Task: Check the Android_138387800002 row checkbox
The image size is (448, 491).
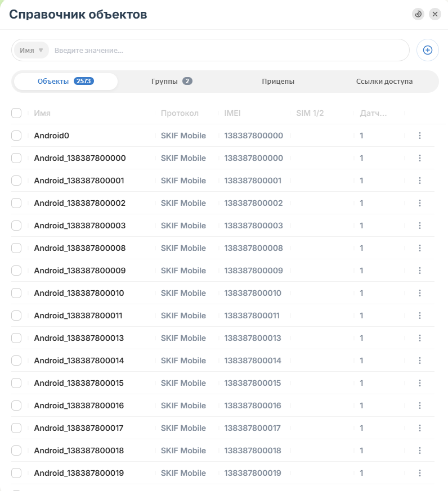Action: (16, 203)
